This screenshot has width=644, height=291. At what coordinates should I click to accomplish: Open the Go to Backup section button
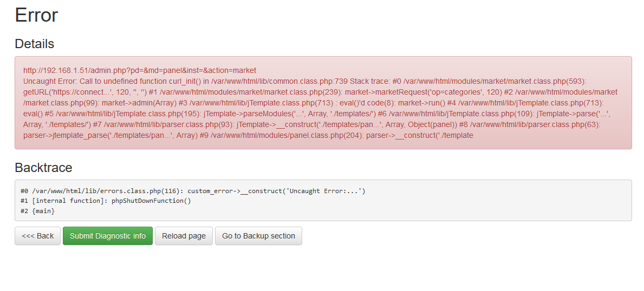click(258, 236)
